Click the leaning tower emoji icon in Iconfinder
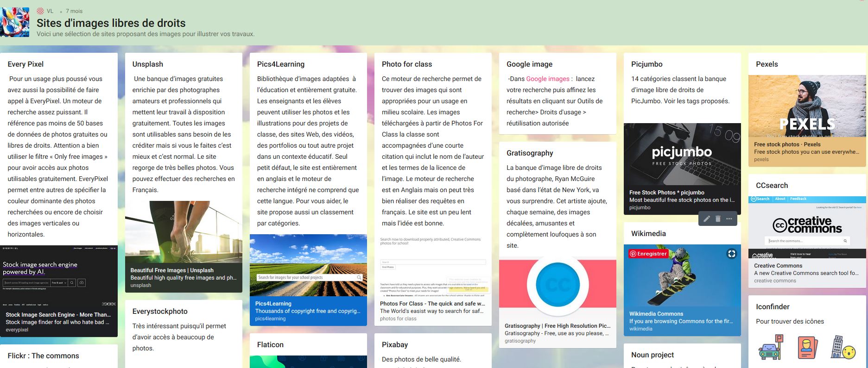This screenshot has height=368, width=868. (843, 347)
